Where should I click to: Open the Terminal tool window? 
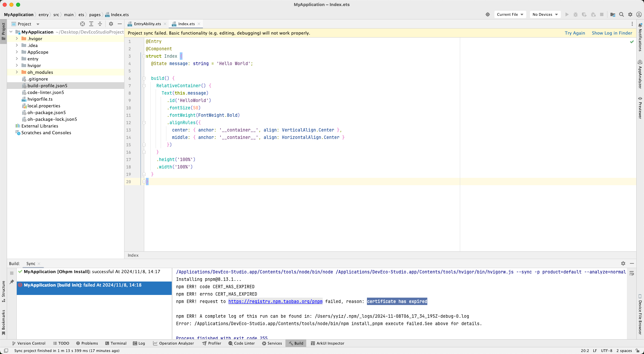point(116,343)
